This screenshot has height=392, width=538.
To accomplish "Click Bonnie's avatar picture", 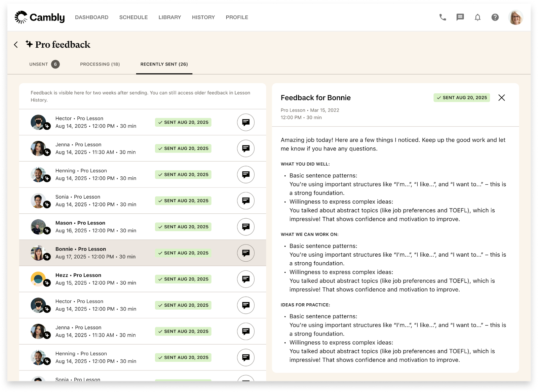I will [x=38, y=253].
